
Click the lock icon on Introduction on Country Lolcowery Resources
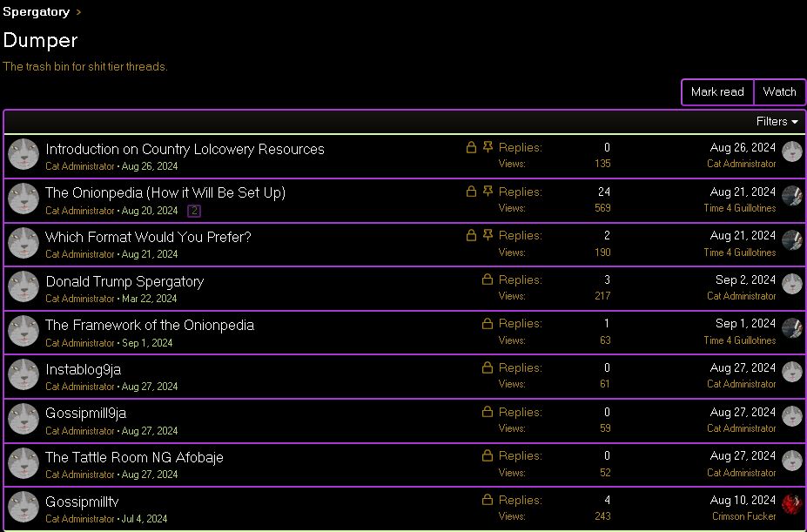click(x=471, y=148)
